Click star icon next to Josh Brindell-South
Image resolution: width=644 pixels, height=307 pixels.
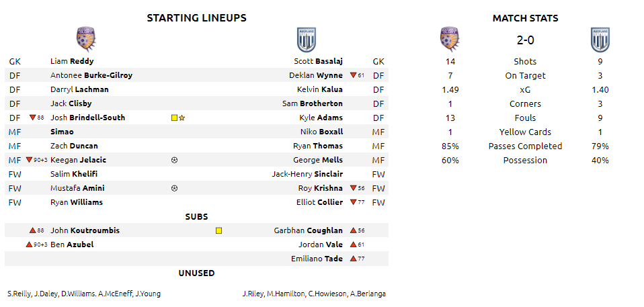(x=182, y=118)
